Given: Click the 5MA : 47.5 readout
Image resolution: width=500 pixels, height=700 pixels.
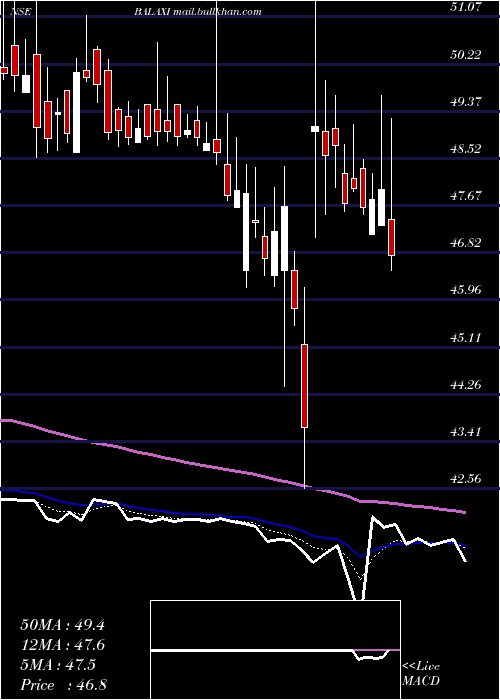Looking at the screenshot, I should pyautogui.click(x=58, y=665).
